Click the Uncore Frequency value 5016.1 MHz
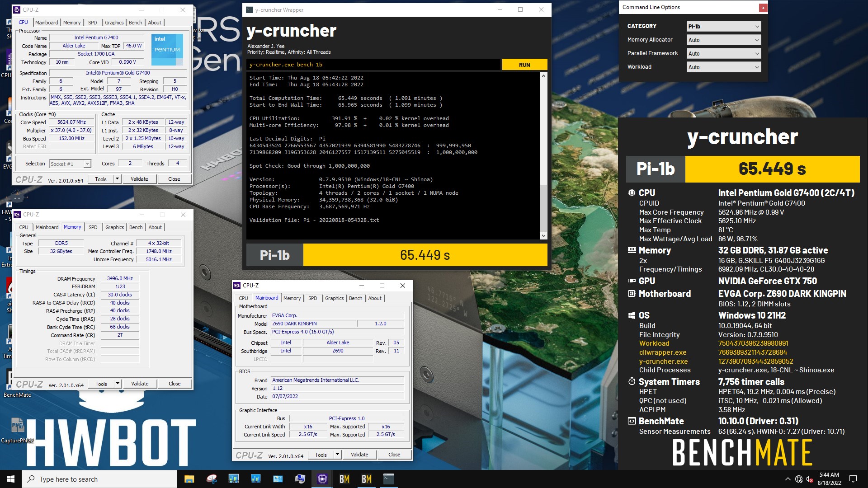 point(159,260)
